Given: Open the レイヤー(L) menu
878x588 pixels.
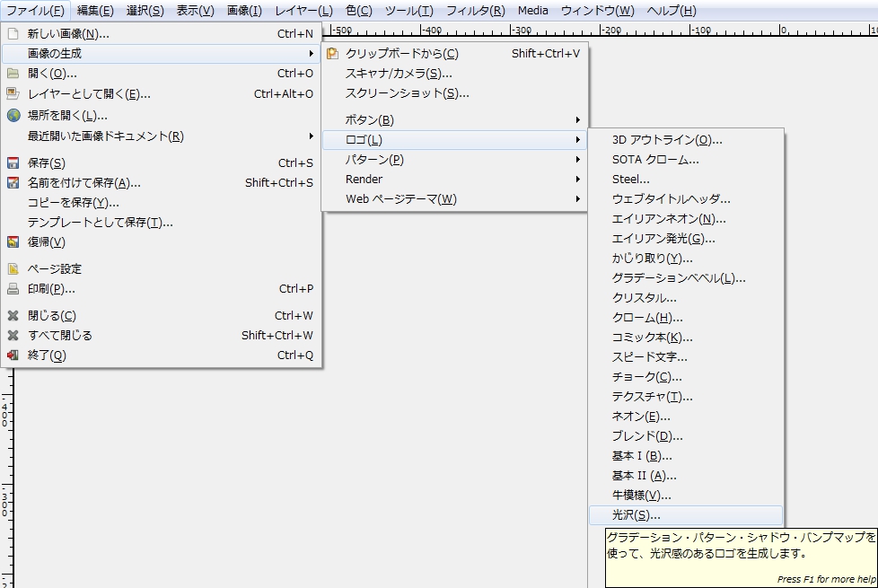Looking at the screenshot, I should coord(303,11).
